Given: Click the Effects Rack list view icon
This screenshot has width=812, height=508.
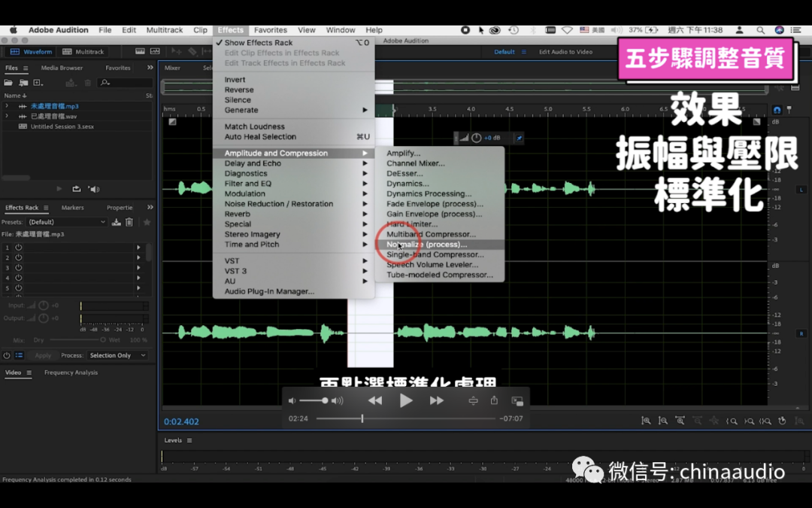Looking at the screenshot, I should point(19,355).
